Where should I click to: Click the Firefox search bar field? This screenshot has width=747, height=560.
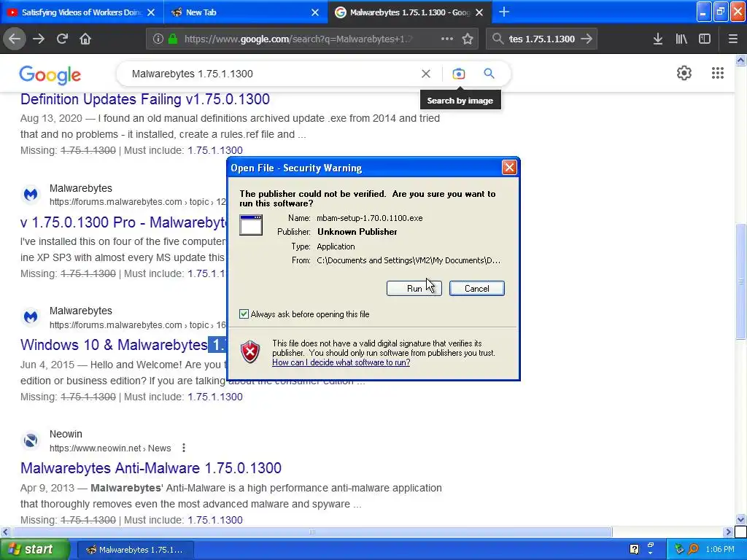pos(542,39)
